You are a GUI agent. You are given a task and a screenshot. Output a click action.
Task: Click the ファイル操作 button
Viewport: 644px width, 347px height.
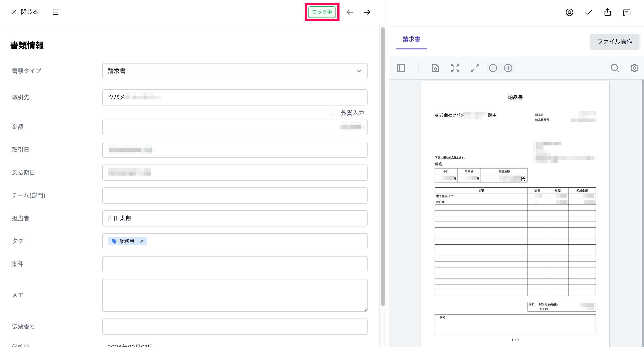[615, 42]
